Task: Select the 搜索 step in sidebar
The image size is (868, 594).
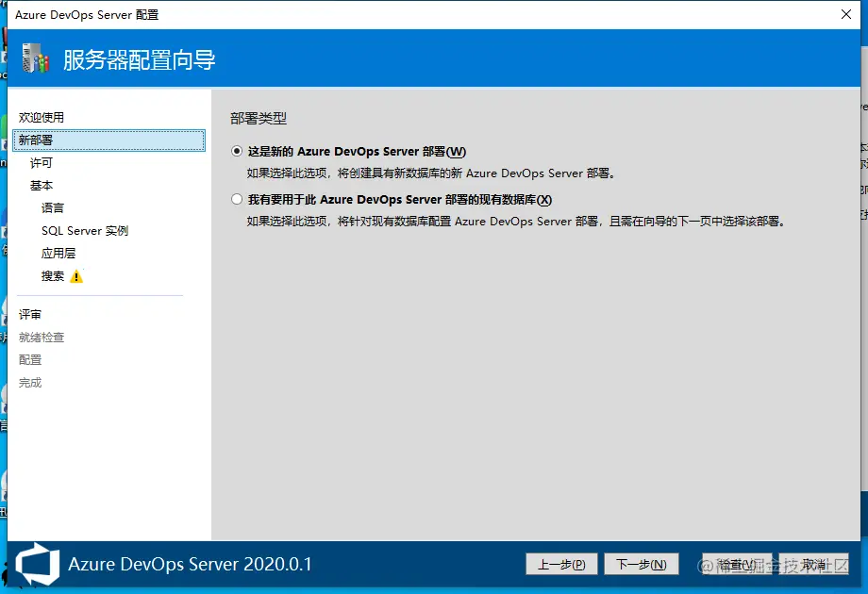Action: 53,276
